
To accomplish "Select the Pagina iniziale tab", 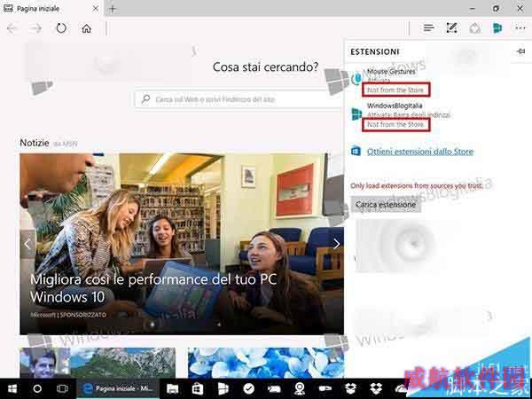I will (x=51, y=9).
